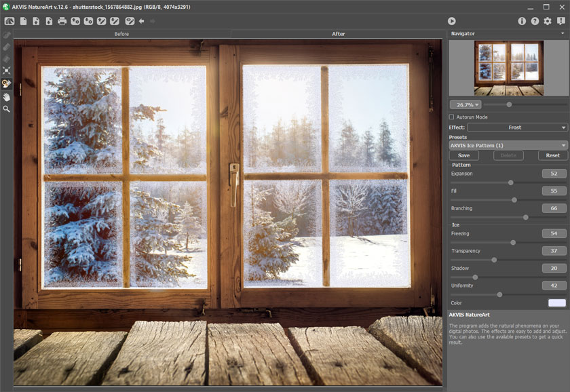Screen dimensions: 570x392
Task: Click the AKVIS logo in the title bar
Action: [x=6, y=7]
